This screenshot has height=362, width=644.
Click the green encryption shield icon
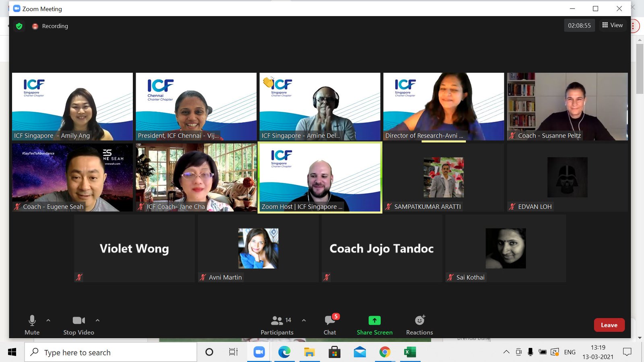click(x=19, y=26)
